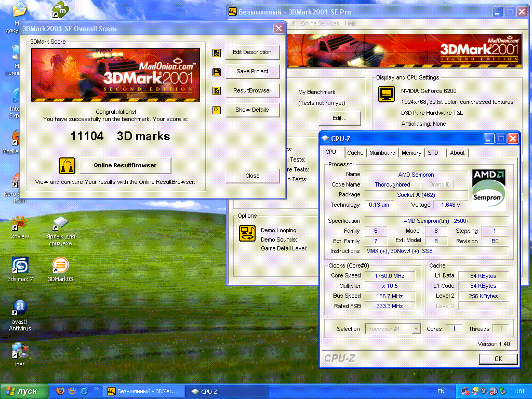
Task: Click the 11104 3D marks score text
Action: (x=120, y=137)
